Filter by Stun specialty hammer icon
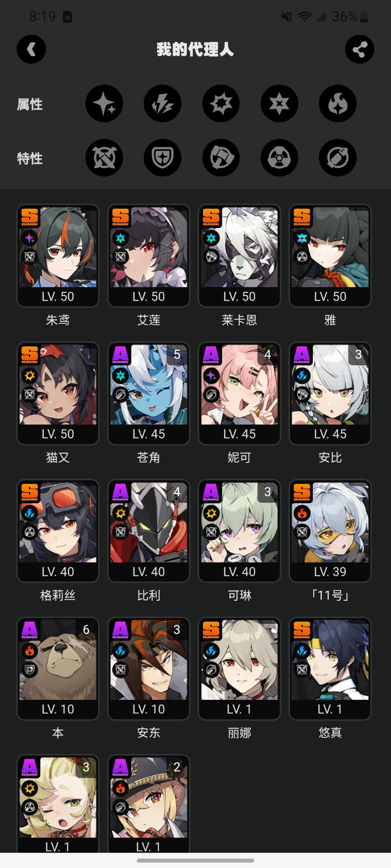Viewport: 391px width, 868px height. (221, 158)
